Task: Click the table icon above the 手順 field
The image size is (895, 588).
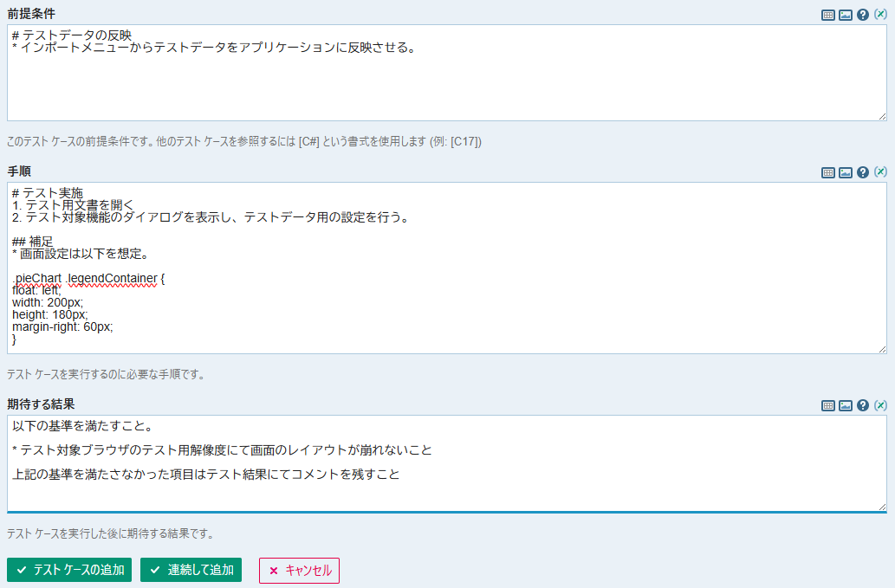Action: coord(828,172)
